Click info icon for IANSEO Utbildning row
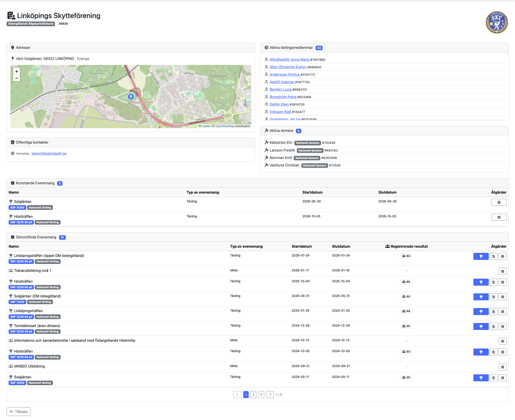The image size is (515, 420). (x=503, y=367)
